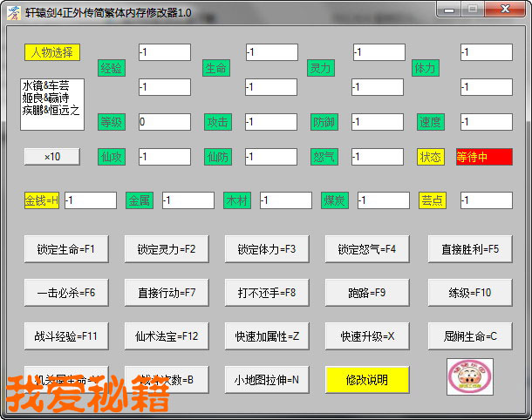The height and width of the screenshot is (420, 532).
Task: Click the 芸点 input field
Action: [x=486, y=200]
